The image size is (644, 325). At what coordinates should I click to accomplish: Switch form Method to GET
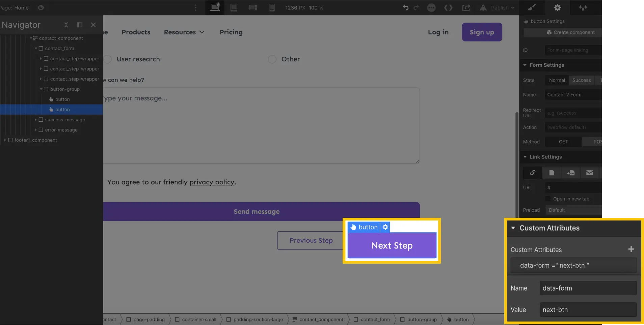pos(563,142)
